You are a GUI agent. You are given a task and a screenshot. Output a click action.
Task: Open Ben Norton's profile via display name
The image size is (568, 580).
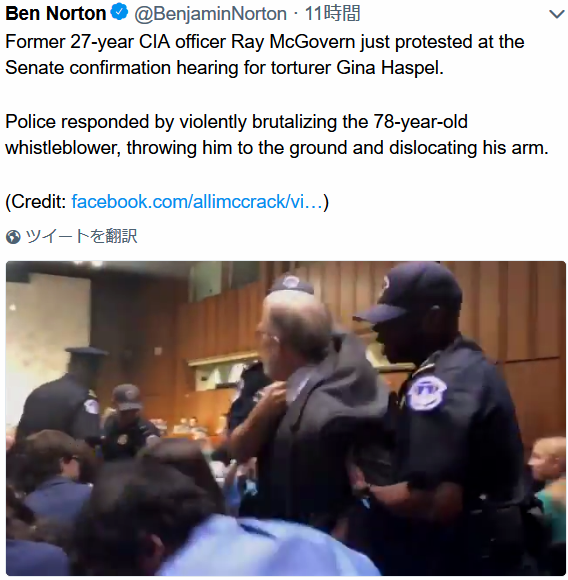pos(55,13)
